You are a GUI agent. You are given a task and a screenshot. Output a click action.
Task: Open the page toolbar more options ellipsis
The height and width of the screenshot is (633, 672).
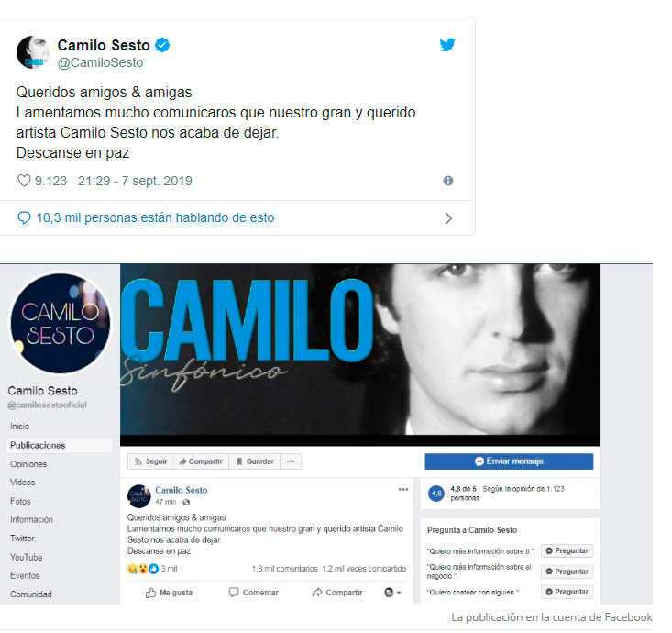point(291,461)
